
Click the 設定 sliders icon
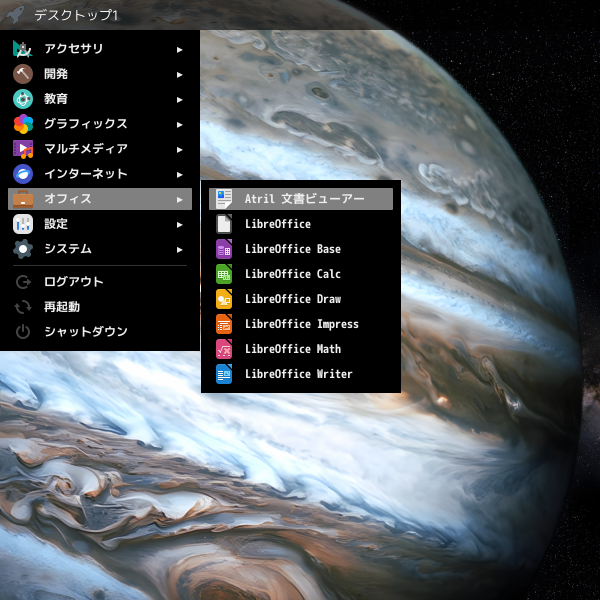pyautogui.click(x=23, y=224)
